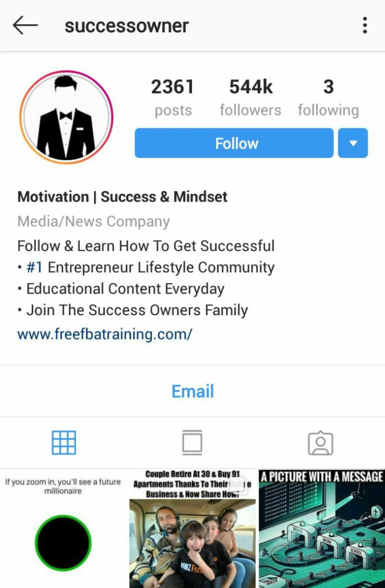This screenshot has height=588, width=385.
Task: Tap the back arrow icon
Action: (x=25, y=25)
